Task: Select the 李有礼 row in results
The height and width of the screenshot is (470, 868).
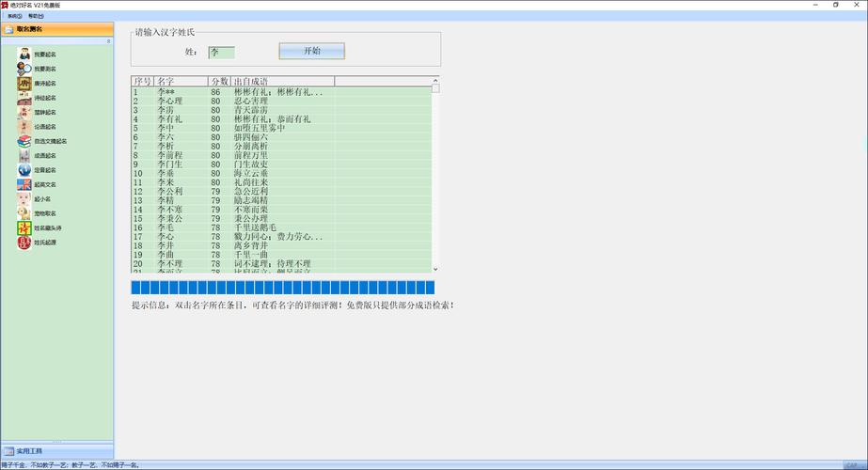Action: click(170, 119)
